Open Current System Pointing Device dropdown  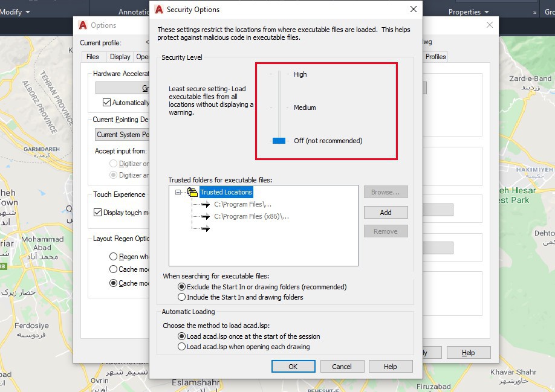click(x=122, y=135)
